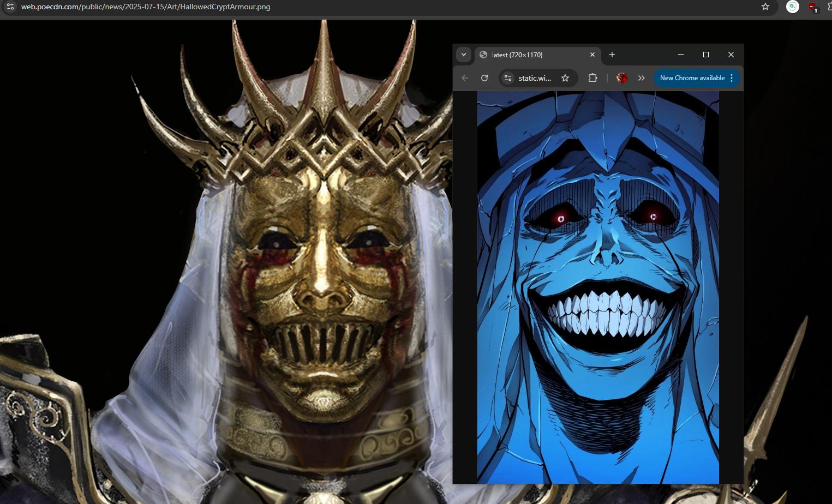The image size is (832, 504).
Task: Click the web.poecdn.com address bar URL
Action: pyautogui.click(x=146, y=7)
